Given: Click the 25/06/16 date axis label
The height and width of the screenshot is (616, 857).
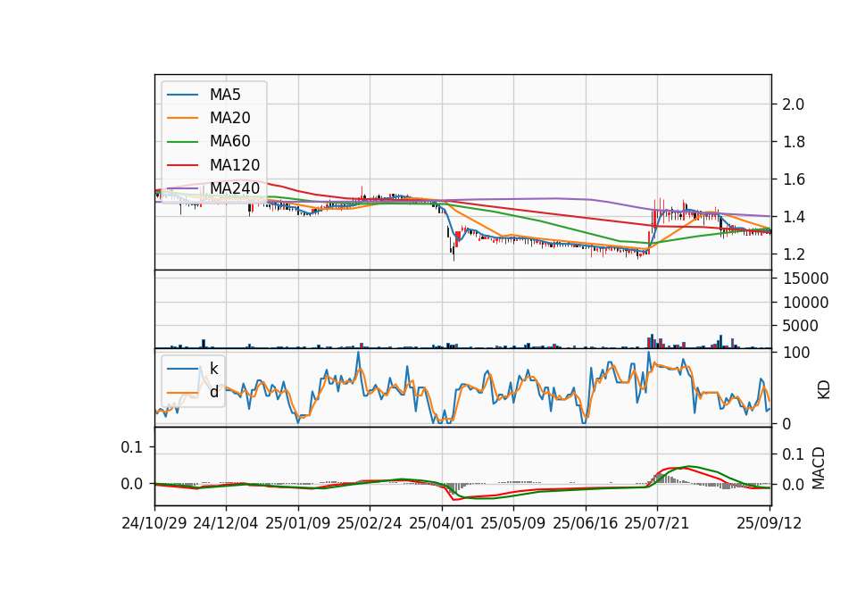Looking at the screenshot, I should click(586, 523).
